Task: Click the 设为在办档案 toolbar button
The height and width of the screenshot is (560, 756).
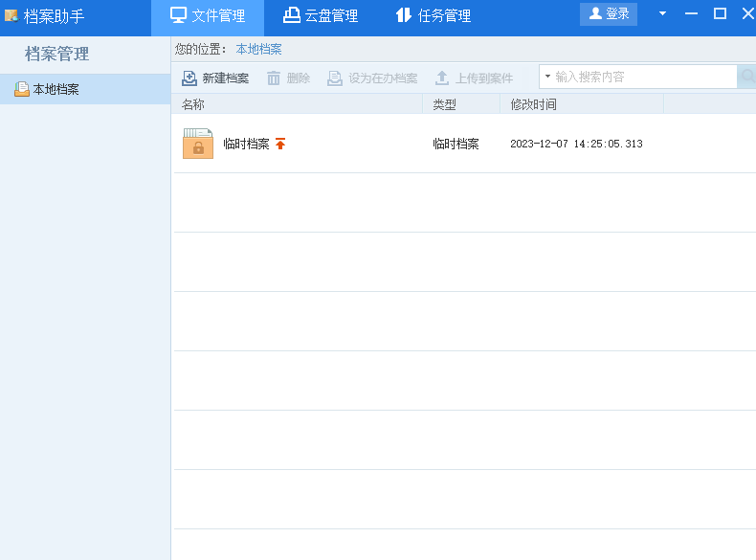Action: [x=372, y=78]
